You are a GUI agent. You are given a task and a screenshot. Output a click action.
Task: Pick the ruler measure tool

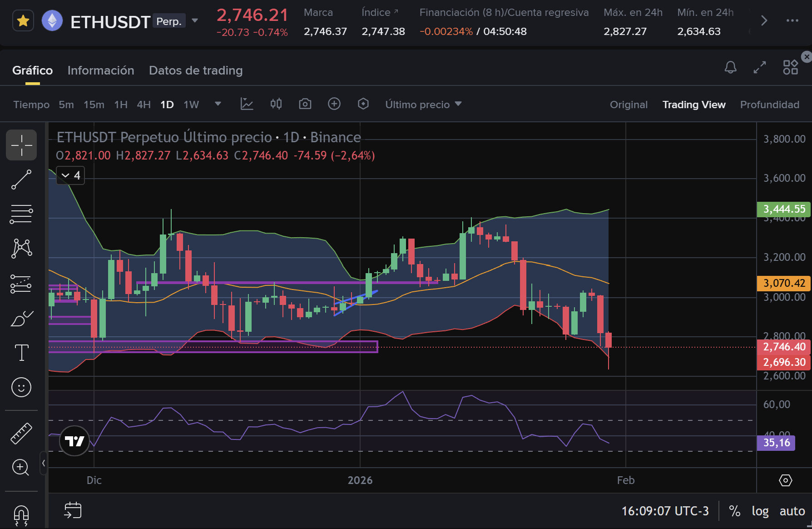(x=21, y=433)
